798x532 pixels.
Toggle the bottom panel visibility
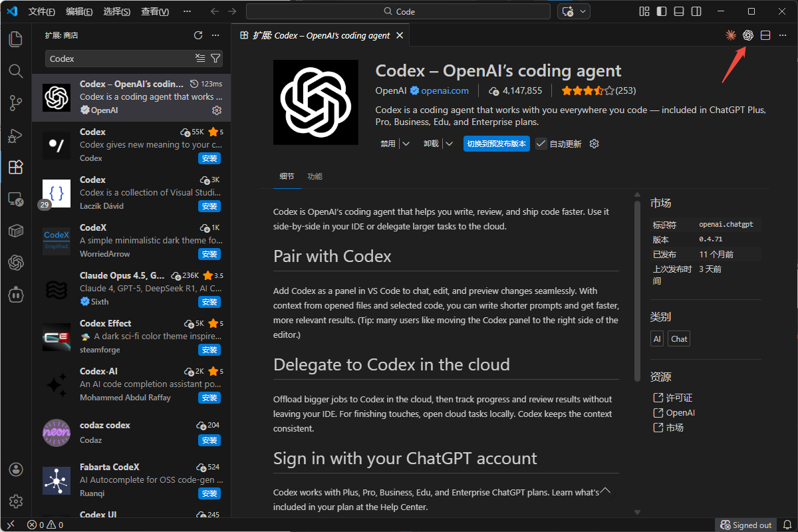pos(678,11)
